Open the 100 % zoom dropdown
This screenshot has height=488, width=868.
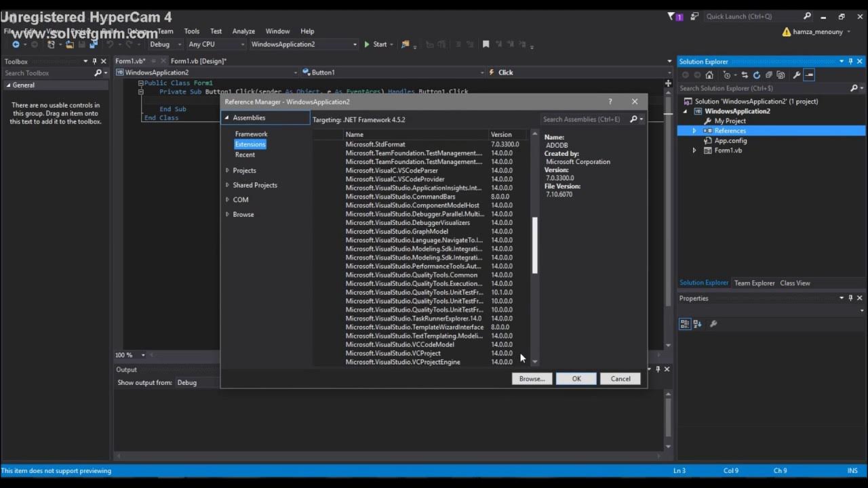(130, 355)
